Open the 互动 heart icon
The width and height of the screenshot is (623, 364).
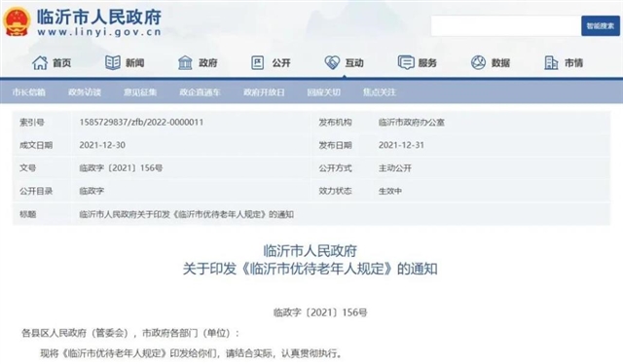tap(332, 63)
